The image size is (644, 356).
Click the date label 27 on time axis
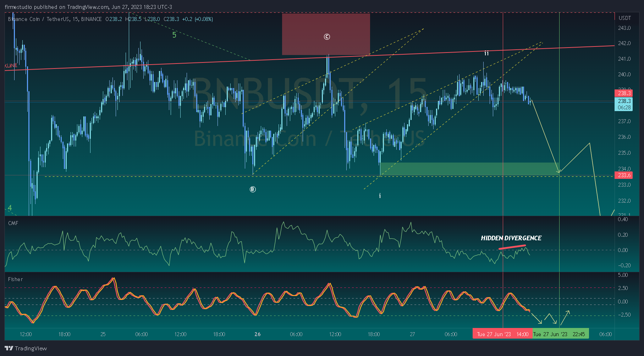tap(412, 334)
